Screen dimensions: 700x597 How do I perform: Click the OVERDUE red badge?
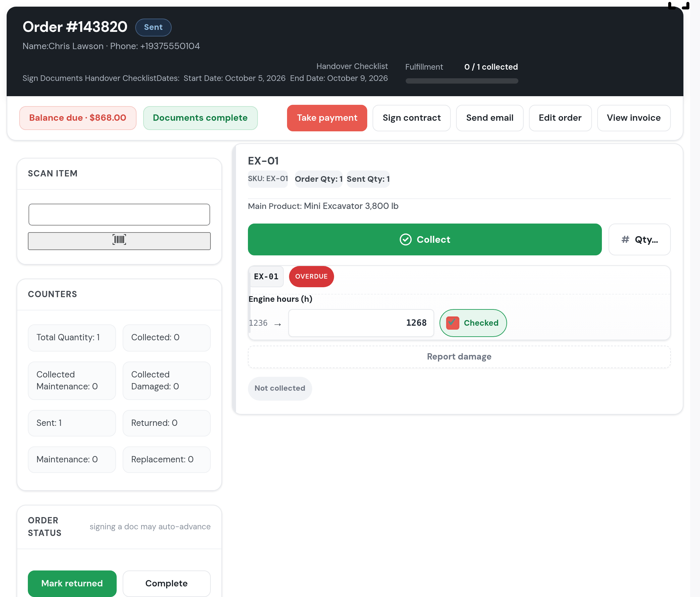(x=311, y=276)
